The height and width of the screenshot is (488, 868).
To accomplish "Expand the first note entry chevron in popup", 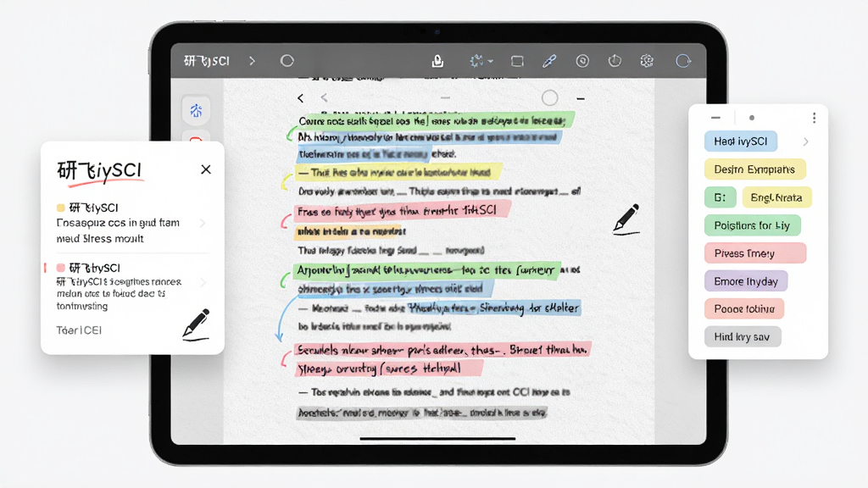I will tap(203, 223).
